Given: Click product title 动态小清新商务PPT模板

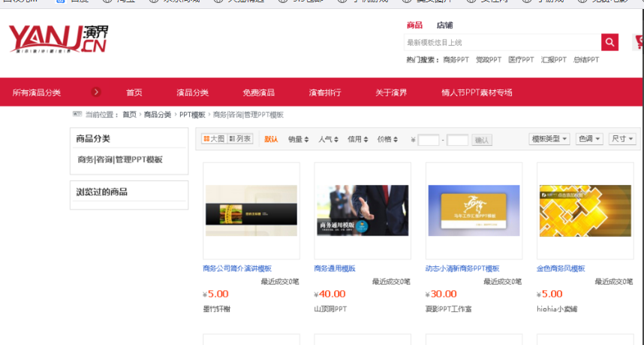Looking at the screenshot, I should (462, 268).
